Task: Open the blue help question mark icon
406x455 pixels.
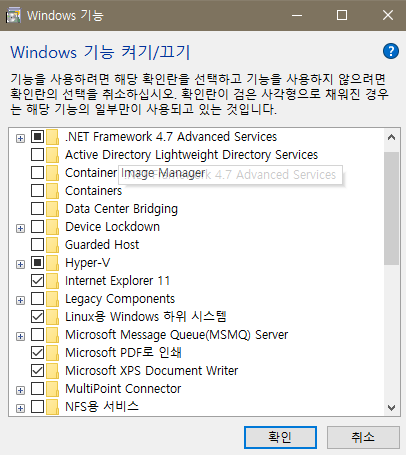Action: pos(391,51)
